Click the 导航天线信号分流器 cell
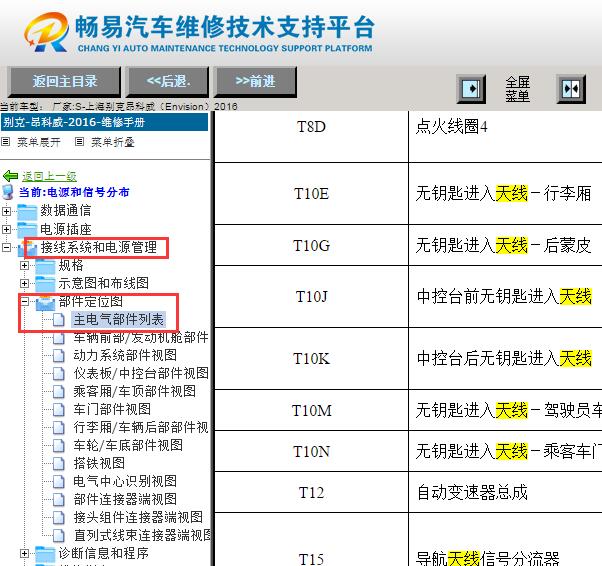The image size is (602, 566). tap(505, 540)
